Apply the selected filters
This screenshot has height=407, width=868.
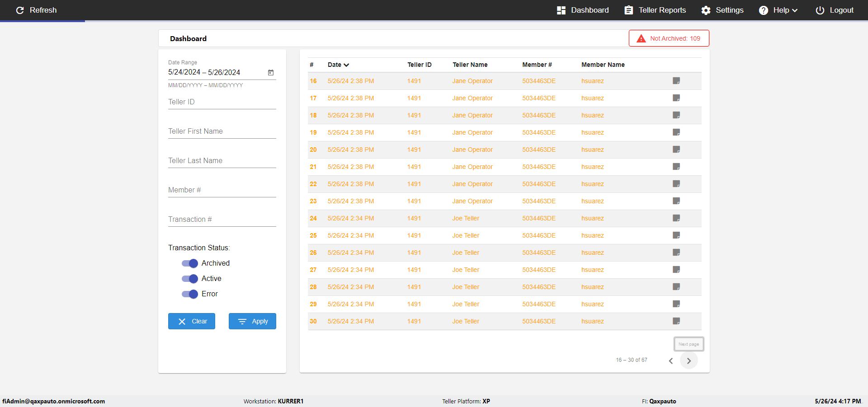(252, 321)
